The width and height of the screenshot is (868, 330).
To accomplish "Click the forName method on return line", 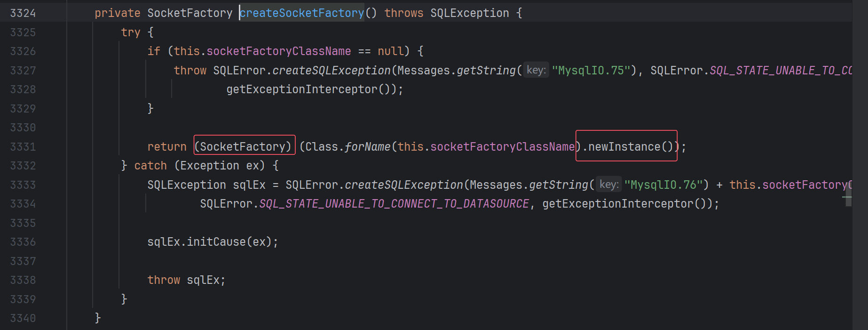I will (x=367, y=147).
